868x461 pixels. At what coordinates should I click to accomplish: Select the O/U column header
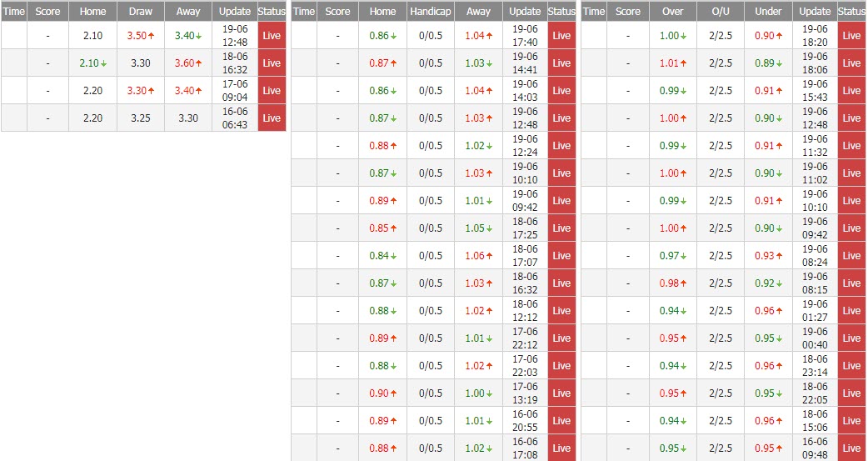click(x=720, y=12)
